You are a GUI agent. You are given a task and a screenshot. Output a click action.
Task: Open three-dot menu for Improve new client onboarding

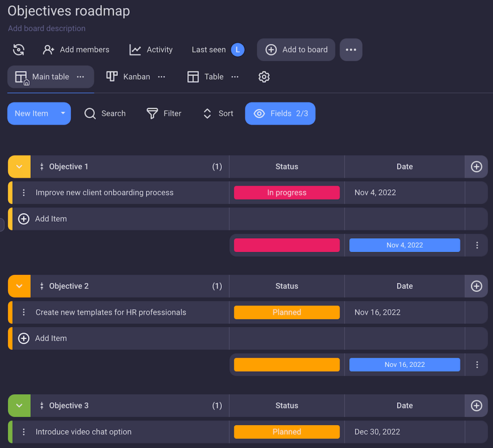pos(24,192)
